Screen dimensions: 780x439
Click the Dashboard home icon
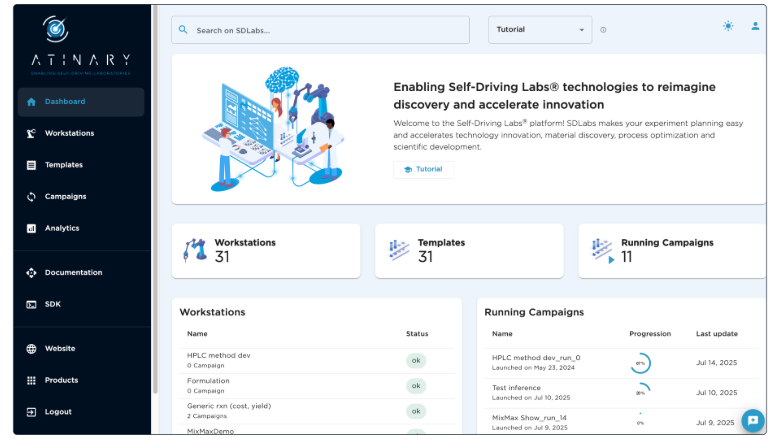coord(31,102)
